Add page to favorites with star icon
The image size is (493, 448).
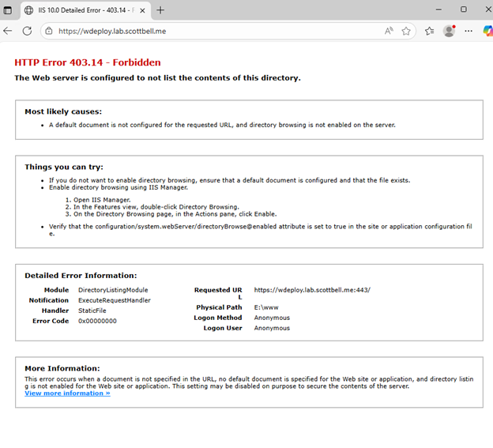pyautogui.click(x=406, y=31)
